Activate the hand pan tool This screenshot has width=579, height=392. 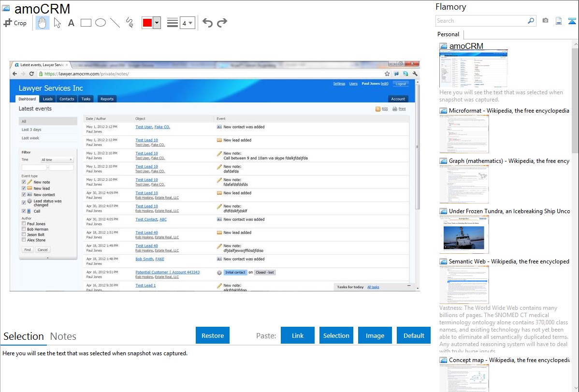(42, 23)
